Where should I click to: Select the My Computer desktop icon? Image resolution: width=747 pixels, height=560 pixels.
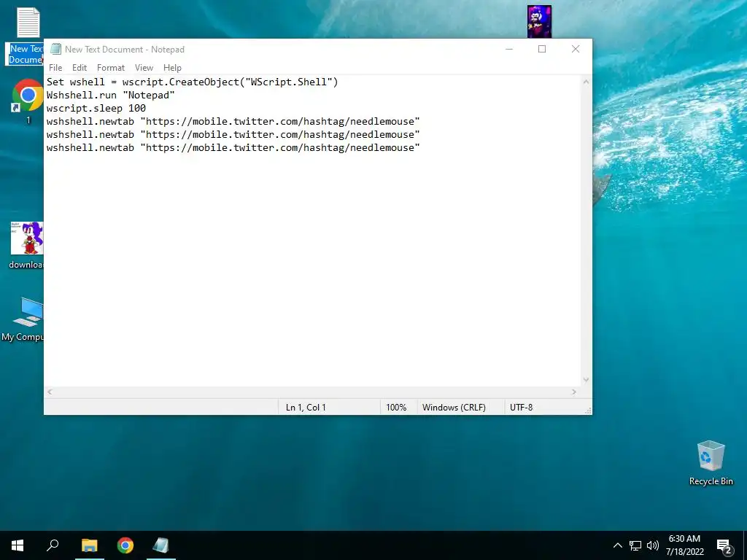point(24,319)
